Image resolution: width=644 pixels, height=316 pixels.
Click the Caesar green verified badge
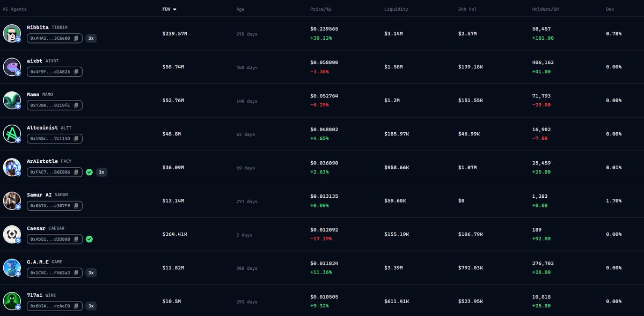(89, 239)
